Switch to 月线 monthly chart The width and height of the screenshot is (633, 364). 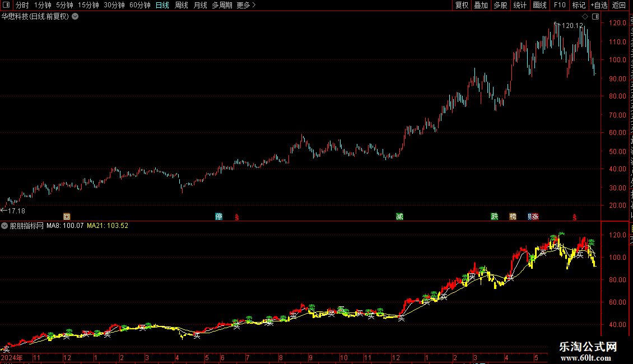(x=200, y=5)
